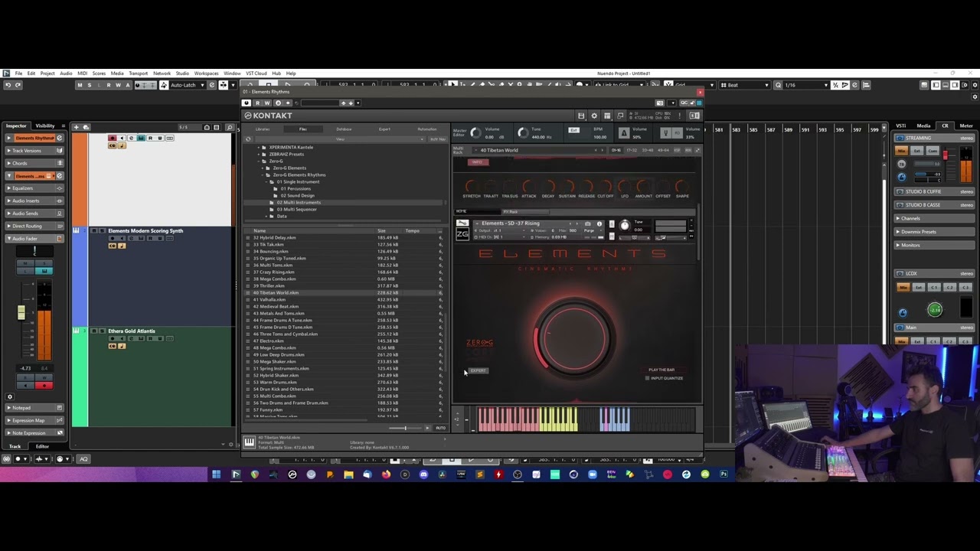Image resolution: width=980 pixels, height=551 pixels.
Task: Adjust the inspector audio fader handle
Action: point(21,312)
